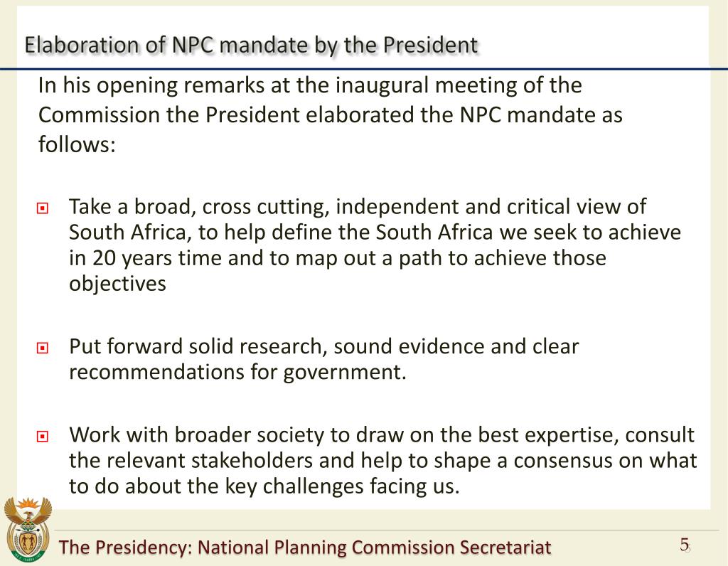Click the blue horizontal line under title
The image size is (728, 566).
[364, 69]
